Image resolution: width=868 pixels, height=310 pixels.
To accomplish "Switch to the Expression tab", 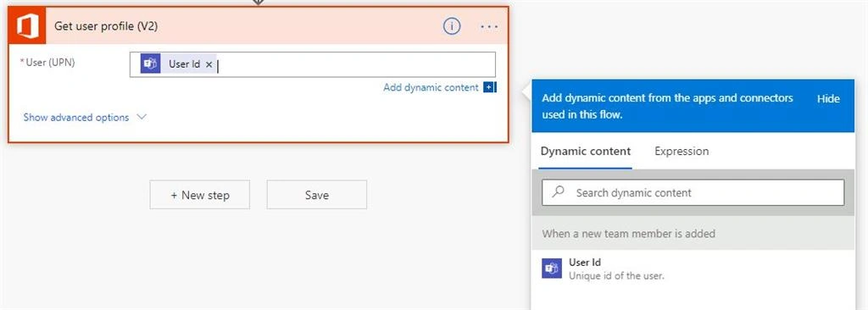I will [682, 151].
